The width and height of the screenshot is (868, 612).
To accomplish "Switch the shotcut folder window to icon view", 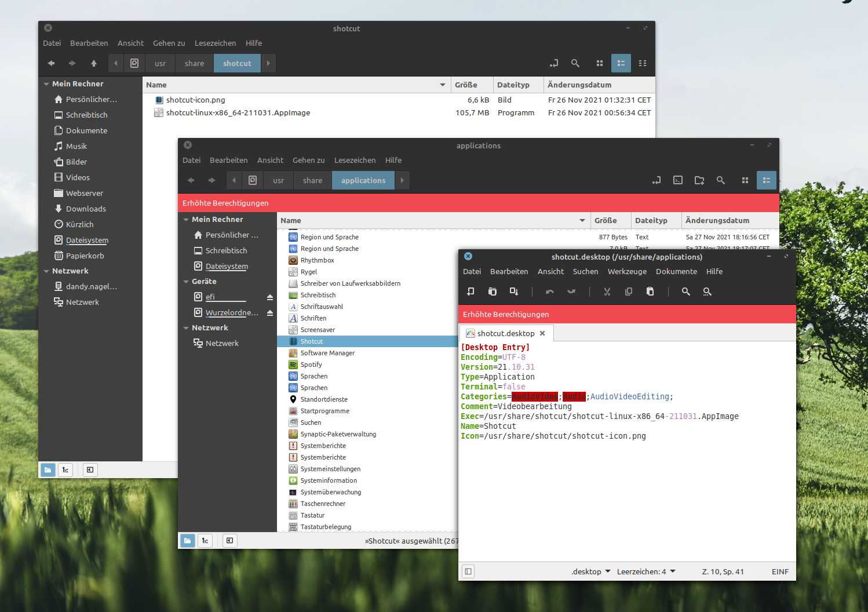I will click(600, 63).
